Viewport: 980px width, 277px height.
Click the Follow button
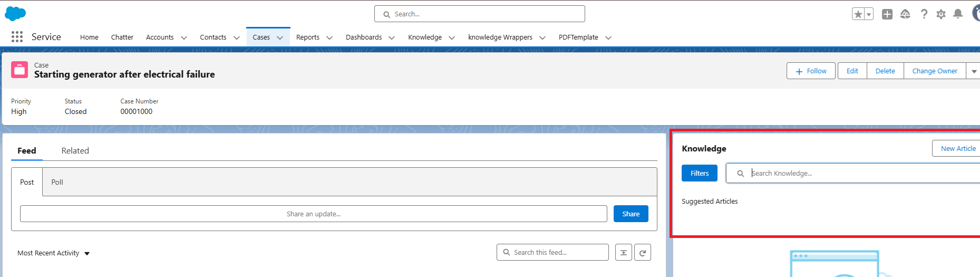click(811, 71)
